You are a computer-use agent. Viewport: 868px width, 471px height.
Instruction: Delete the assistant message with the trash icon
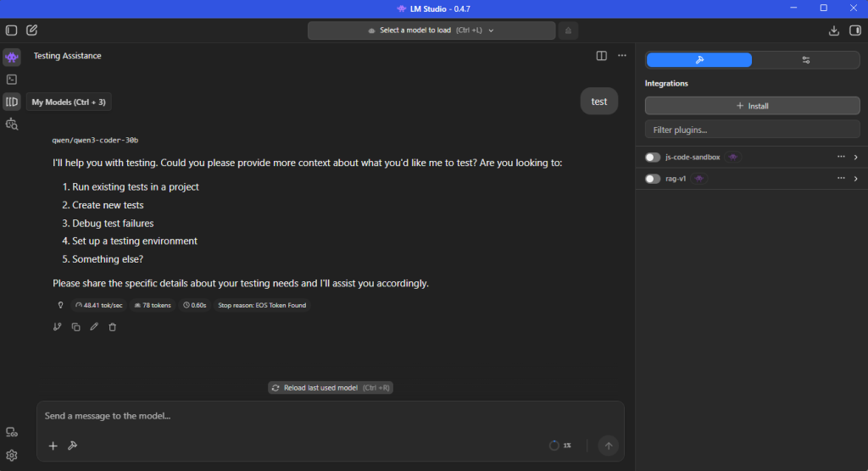click(113, 326)
